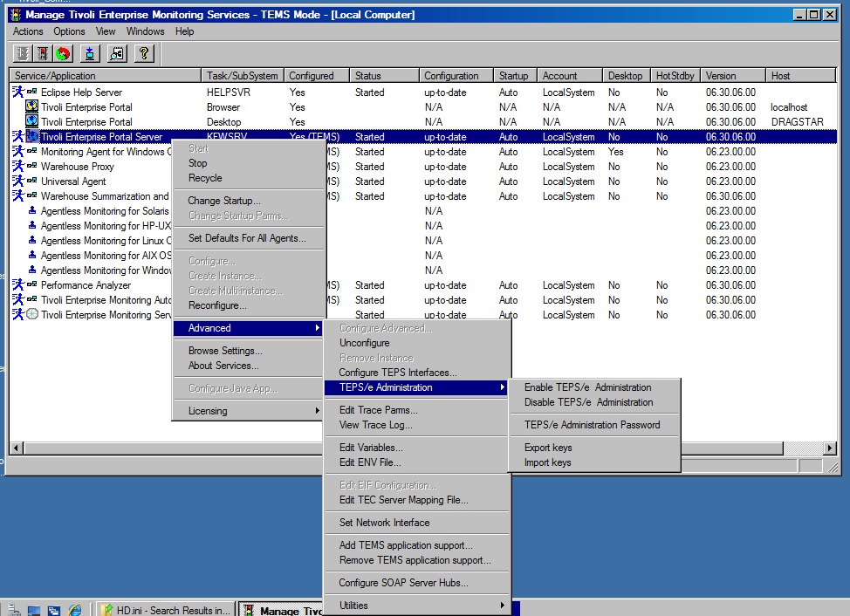Select Configure SOAP Server Hubs...
Image resolution: width=850 pixels, height=616 pixels.
pyautogui.click(x=417, y=583)
